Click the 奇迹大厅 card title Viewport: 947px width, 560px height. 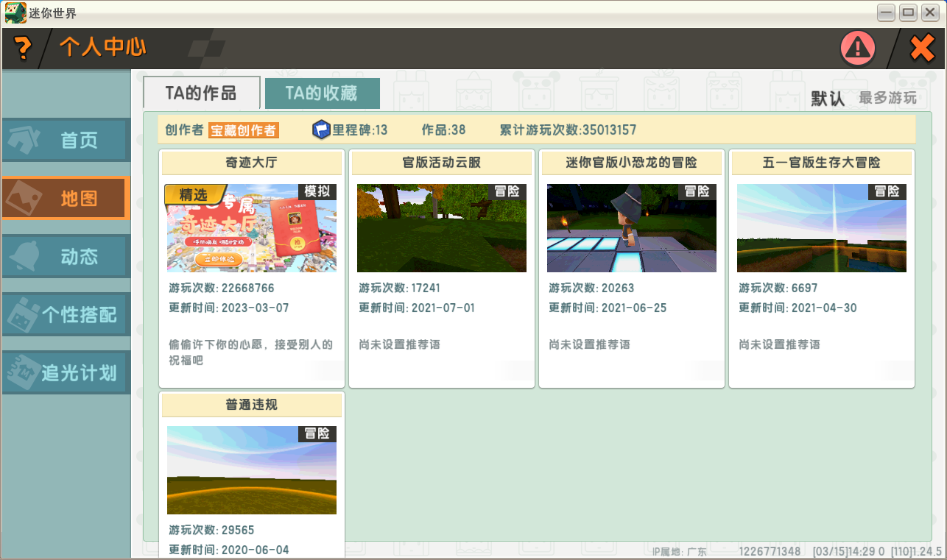click(x=252, y=163)
